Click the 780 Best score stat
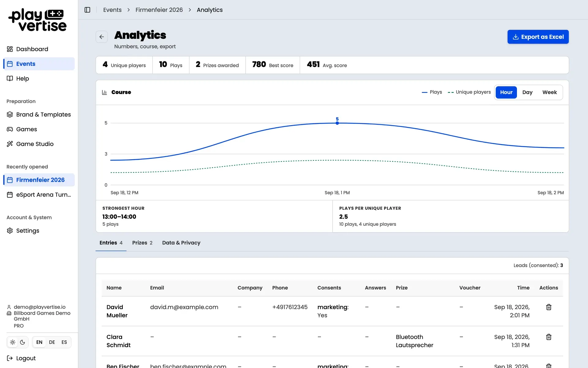The height and width of the screenshot is (368, 588). [273, 65]
